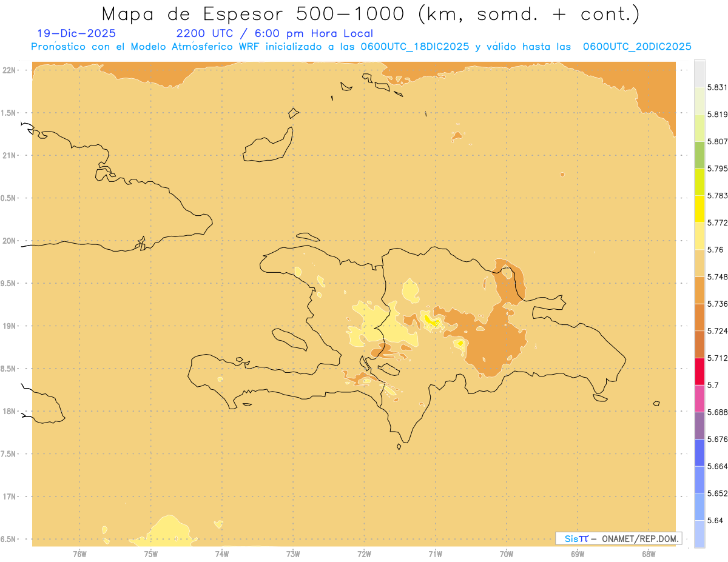Click the green legend swatch between 5.807 and 5.795
728x562 pixels.
pos(699,155)
